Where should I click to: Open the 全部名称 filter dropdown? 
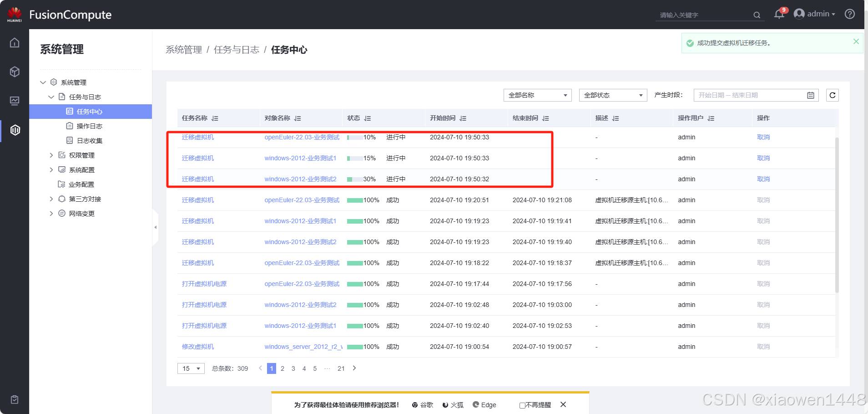tap(537, 95)
